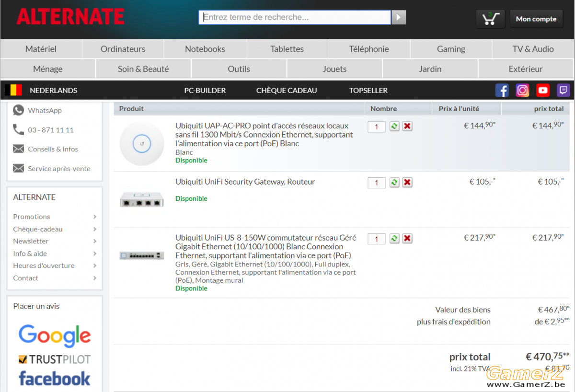Click the WhatsApp contact icon
The height and width of the screenshot is (392, 575).
tap(18, 110)
